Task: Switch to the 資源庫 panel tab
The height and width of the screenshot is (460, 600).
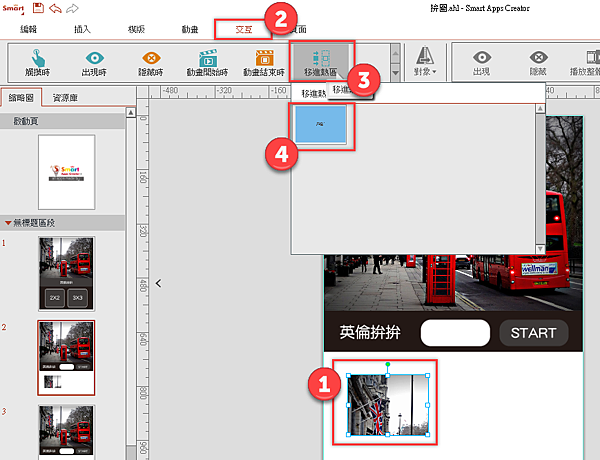Action: 65,98
